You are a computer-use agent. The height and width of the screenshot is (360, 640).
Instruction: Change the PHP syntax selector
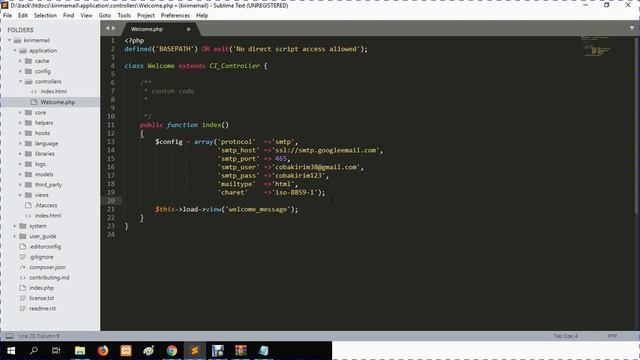click(x=612, y=336)
